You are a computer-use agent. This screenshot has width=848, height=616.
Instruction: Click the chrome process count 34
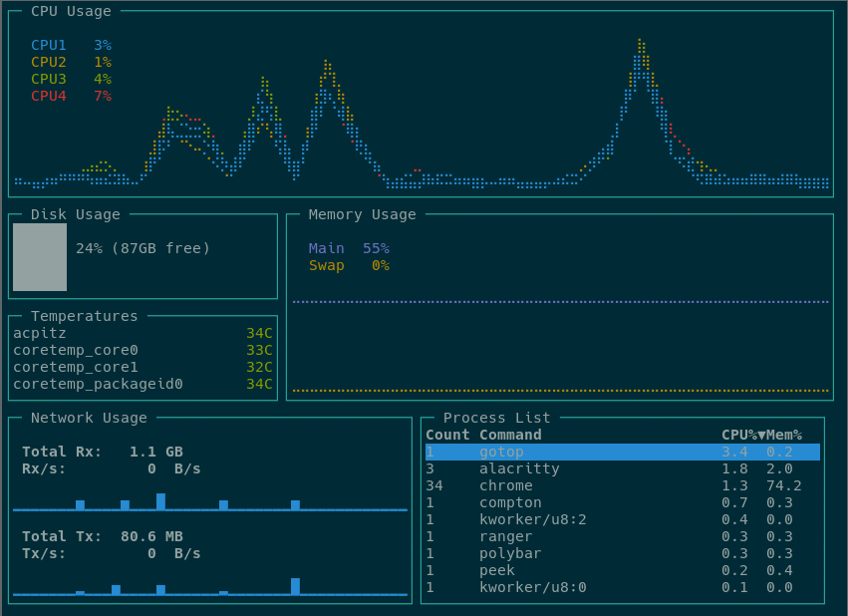point(434,485)
